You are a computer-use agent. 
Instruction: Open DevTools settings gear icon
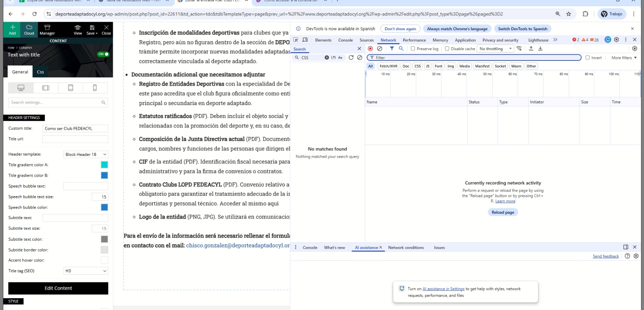click(617, 40)
